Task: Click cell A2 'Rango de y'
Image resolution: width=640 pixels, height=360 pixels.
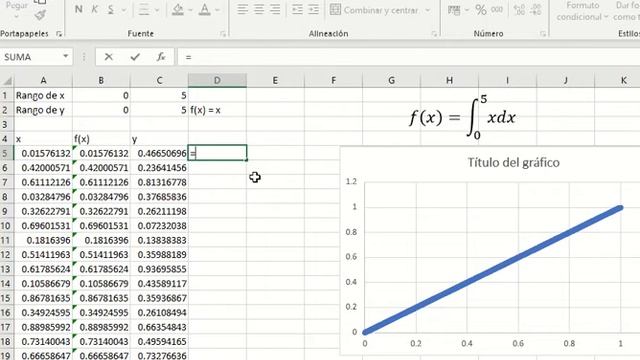Action: (x=43, y=110)
